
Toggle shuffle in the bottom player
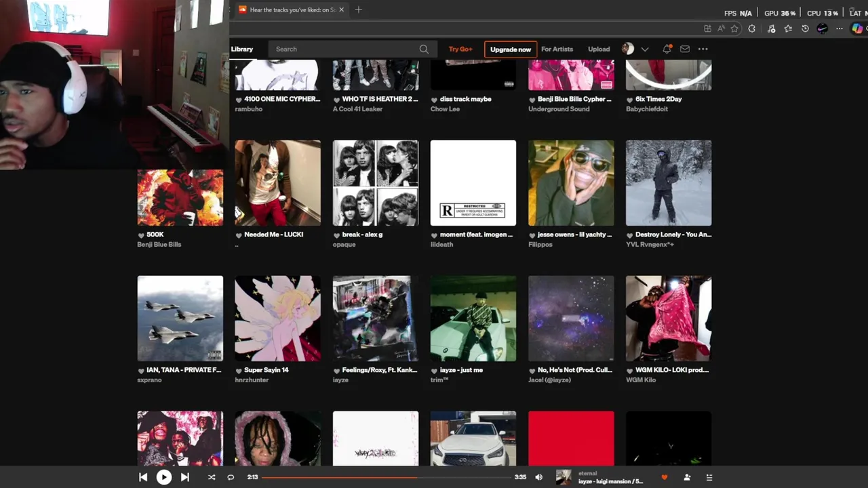(x=212, y=477)
